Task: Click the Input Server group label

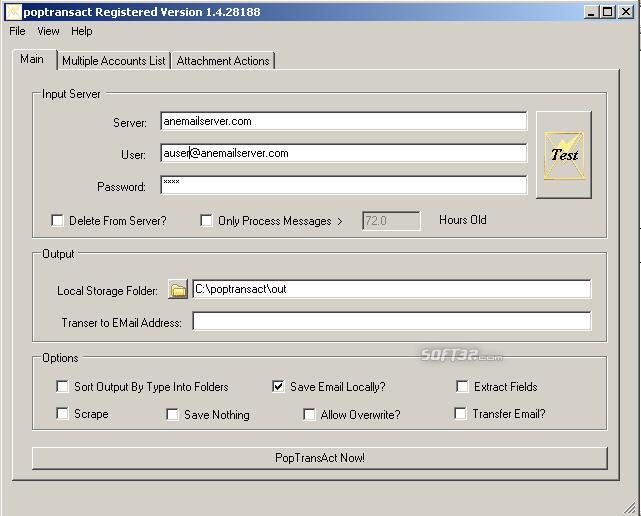Action: coord(71,94)
